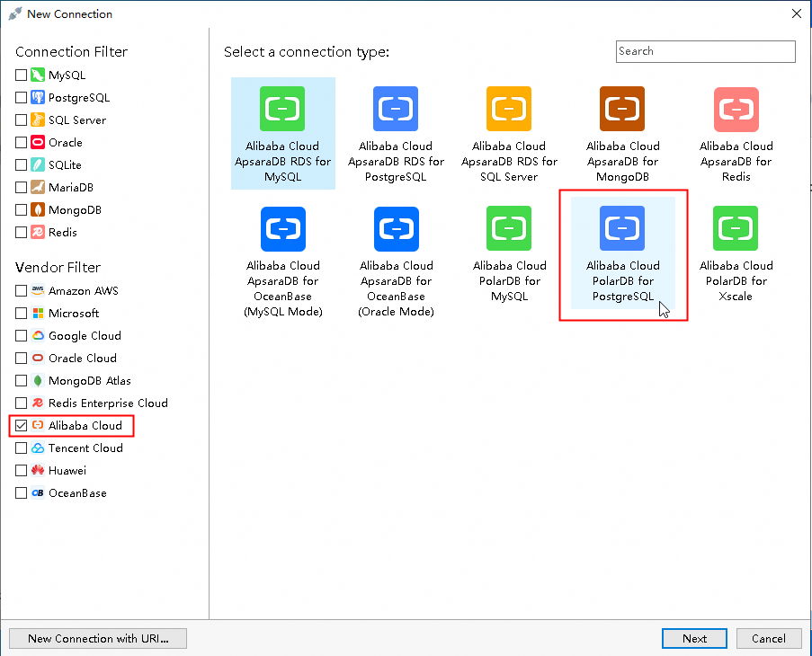Check the Tencent Cloud vendor checkbox
This screenshot has height=656, width=812.
pos(22,448)
